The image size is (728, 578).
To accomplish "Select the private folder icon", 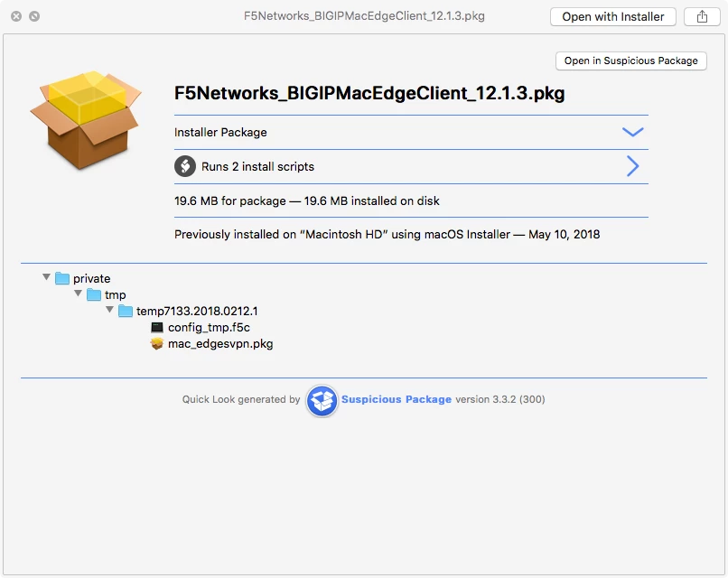I will tap(62, 278).
